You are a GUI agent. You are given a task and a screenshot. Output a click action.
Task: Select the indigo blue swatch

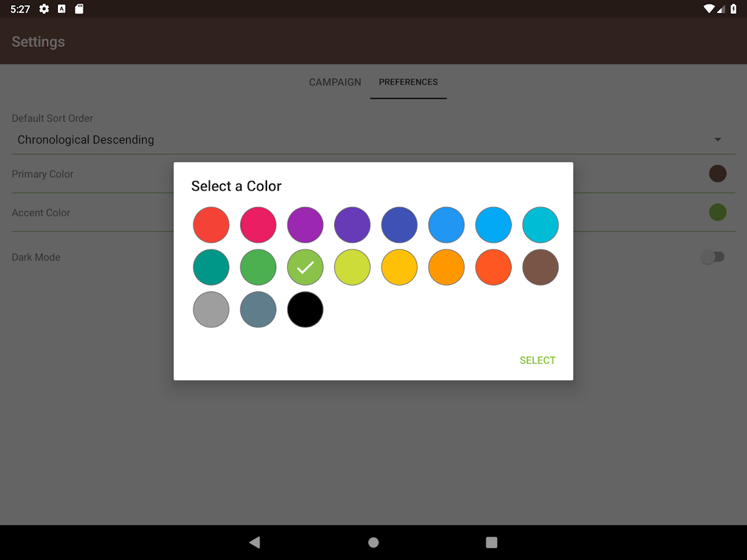(x=399, y=225)
